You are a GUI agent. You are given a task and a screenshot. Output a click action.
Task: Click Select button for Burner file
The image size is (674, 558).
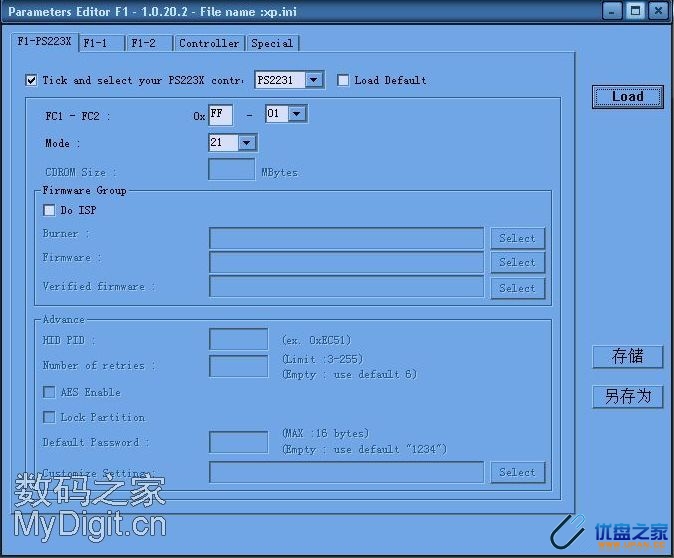tap(517, 238)
